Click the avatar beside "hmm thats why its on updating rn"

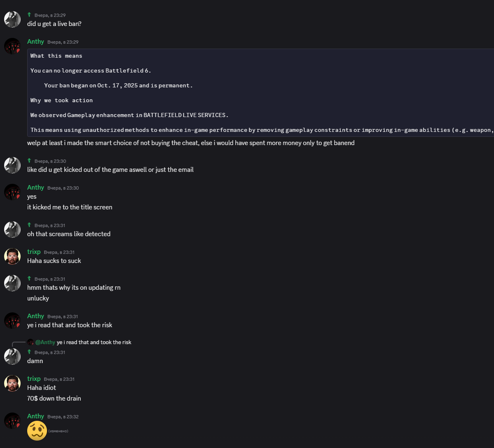tap(12, 283)
